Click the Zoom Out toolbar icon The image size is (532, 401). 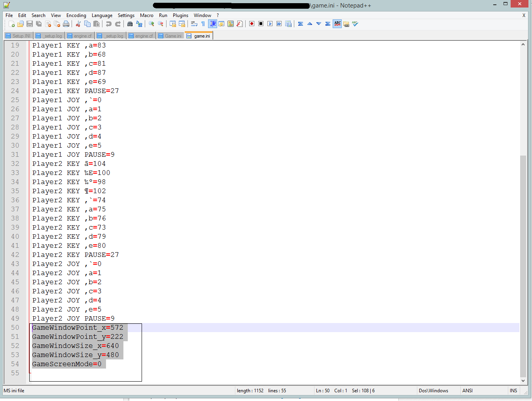161,24
